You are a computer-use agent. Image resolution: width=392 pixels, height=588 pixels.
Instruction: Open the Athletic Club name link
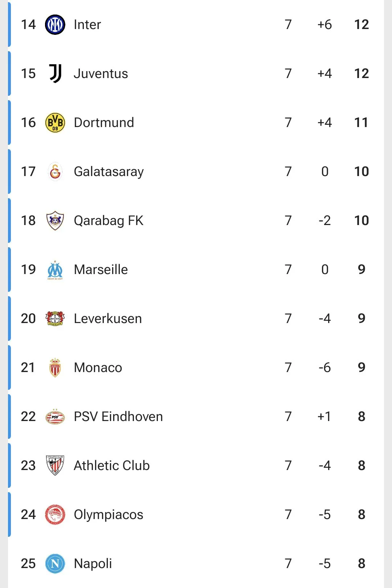tap(112, 466)
